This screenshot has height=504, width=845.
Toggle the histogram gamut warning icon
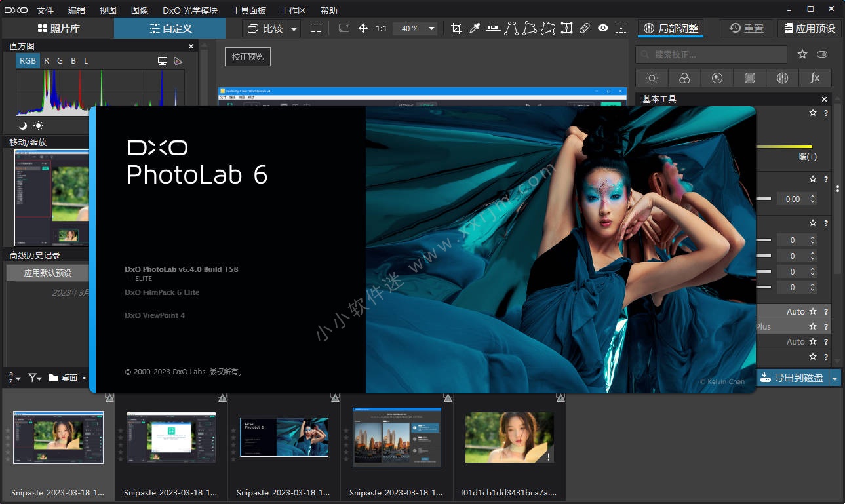[178, 61]
